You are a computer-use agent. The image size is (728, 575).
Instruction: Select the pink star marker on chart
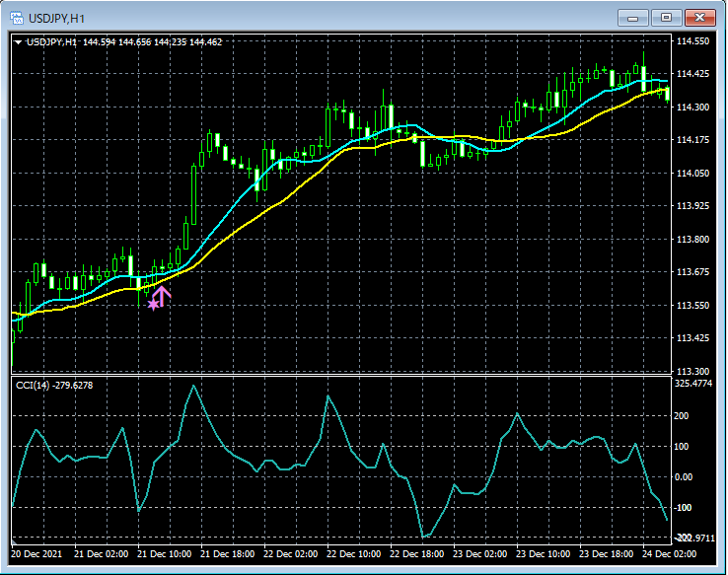(152, 305)
